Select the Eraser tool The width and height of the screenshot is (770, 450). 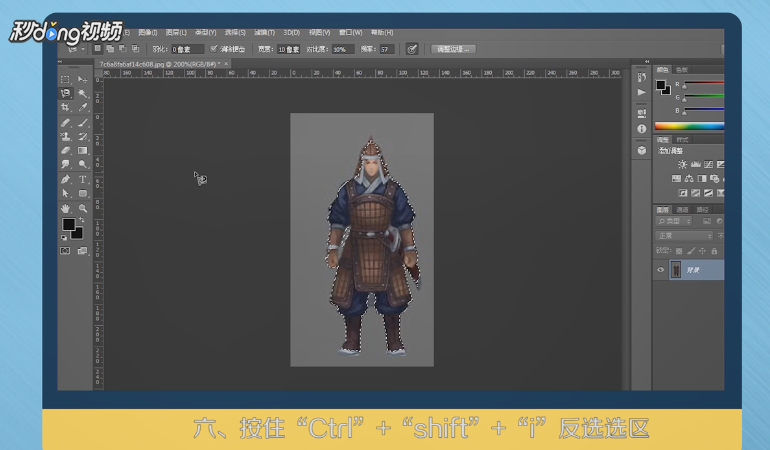65,150
